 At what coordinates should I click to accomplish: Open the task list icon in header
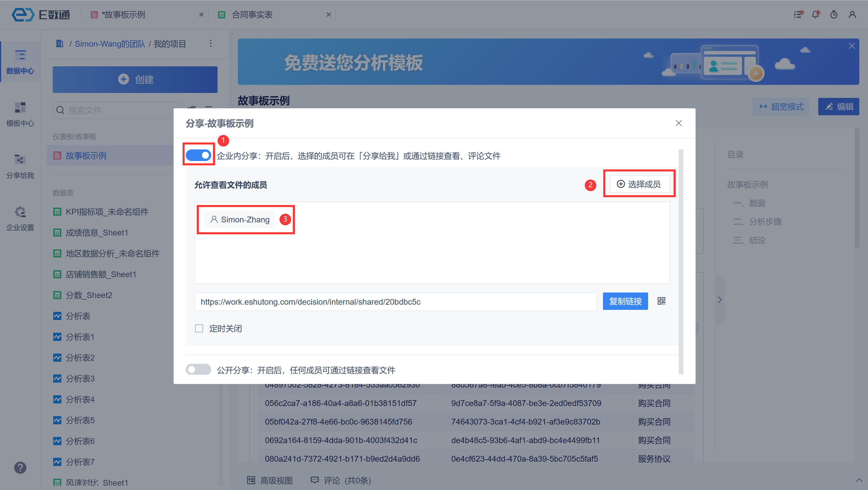click(798, 15)
